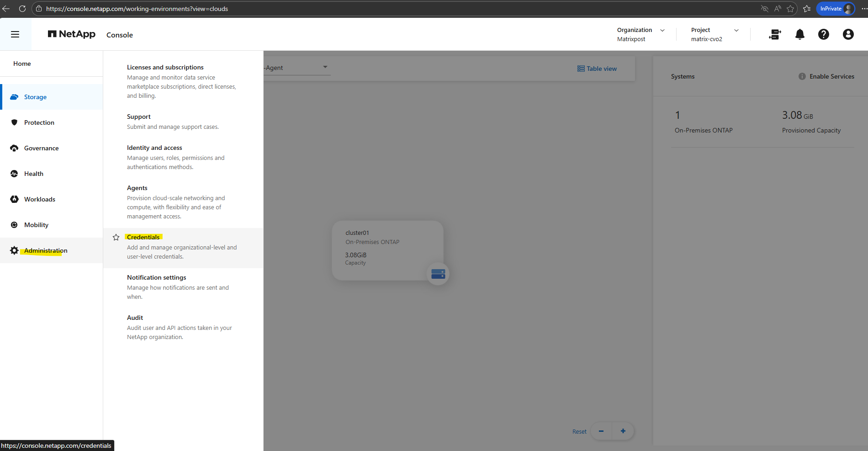Open the agent connector icon in the header

pyautogui.click(x=775, y=34)
